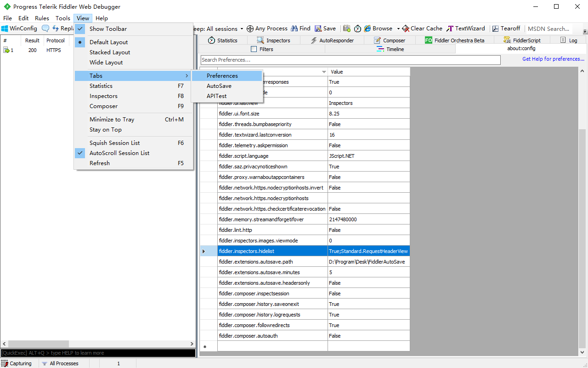
Task: Click the timer stopwatch icon
Action: (x=358, y=29)
